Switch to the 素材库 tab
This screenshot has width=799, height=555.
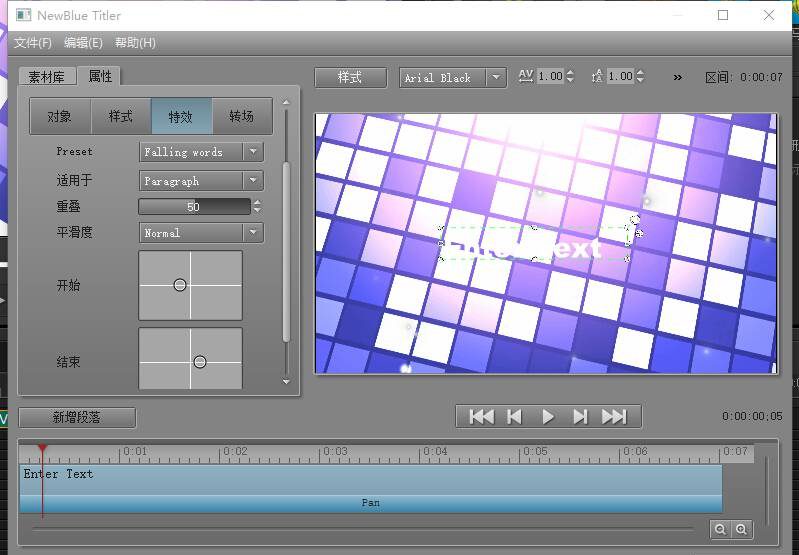(47, 77)
